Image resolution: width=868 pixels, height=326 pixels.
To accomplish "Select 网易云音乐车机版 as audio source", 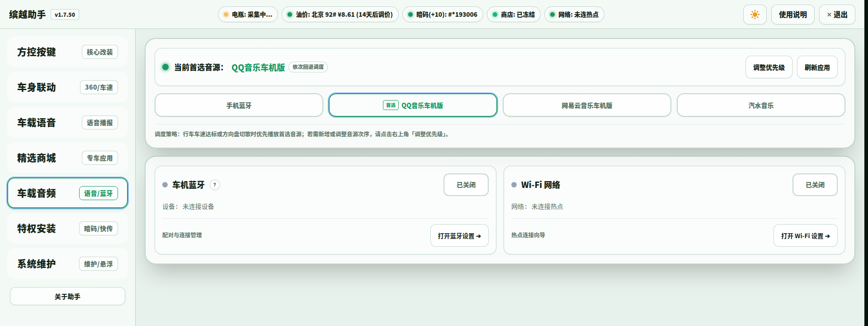I will click(587, 105).
